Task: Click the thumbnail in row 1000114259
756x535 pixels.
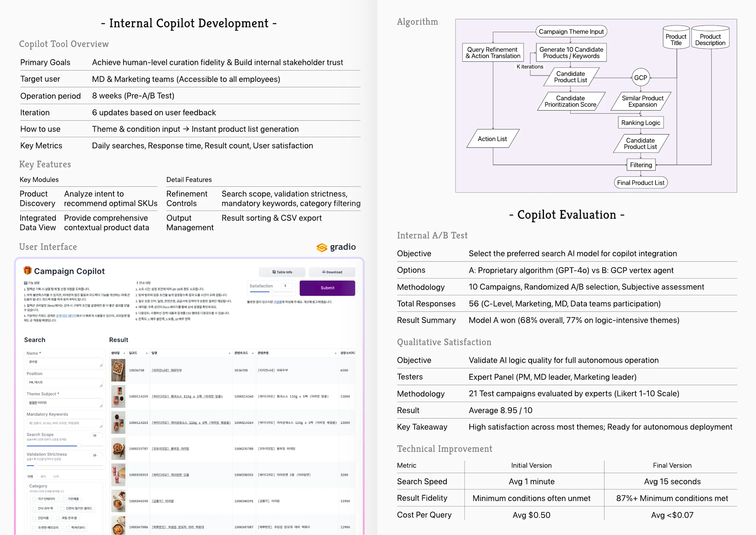Action: tap(118, 397)
